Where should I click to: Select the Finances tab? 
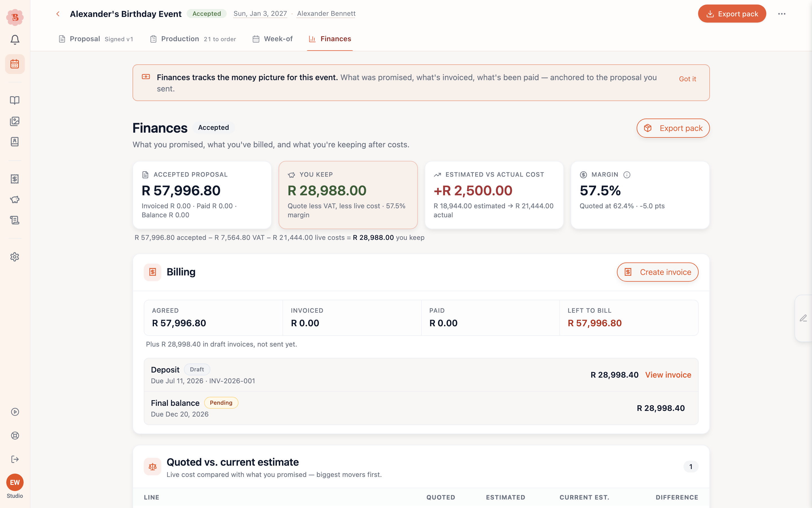[x=330, y=39]
